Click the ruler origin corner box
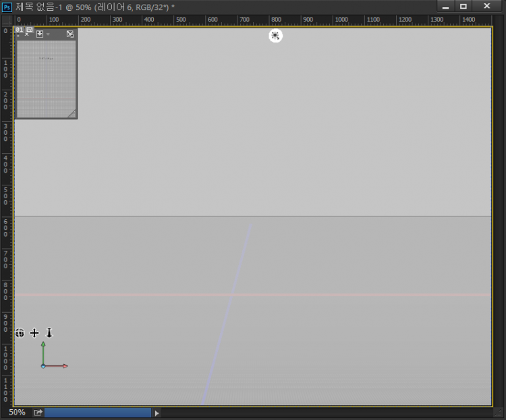 coord(7,20)
